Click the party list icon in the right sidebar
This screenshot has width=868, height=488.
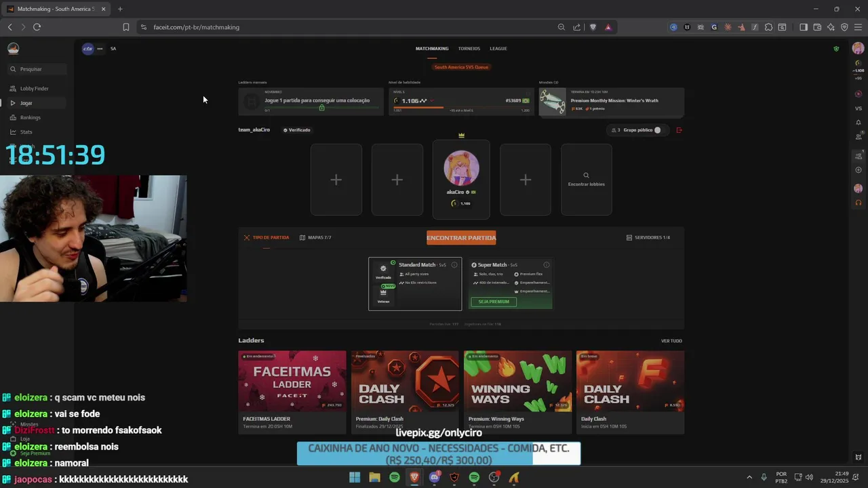859,156
